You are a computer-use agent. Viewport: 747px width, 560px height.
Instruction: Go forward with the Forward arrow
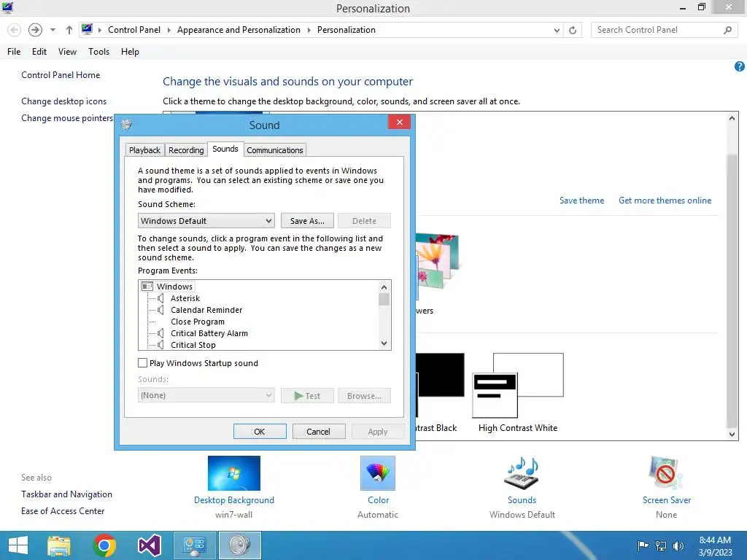pyautogui.click(x=35, y=30)
